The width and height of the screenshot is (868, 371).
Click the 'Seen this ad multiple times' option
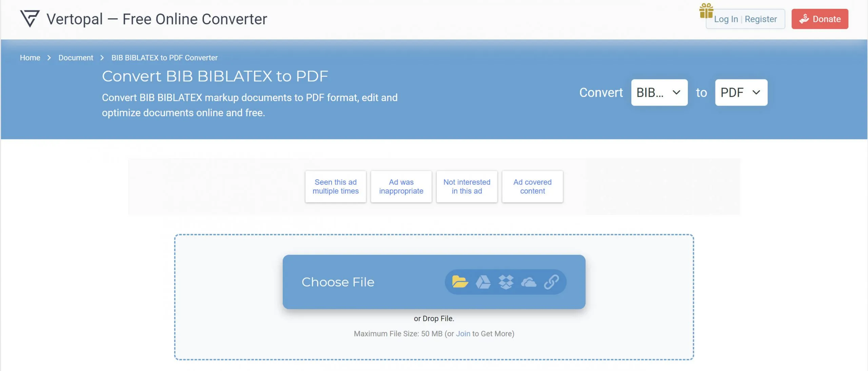coord(335,186)
